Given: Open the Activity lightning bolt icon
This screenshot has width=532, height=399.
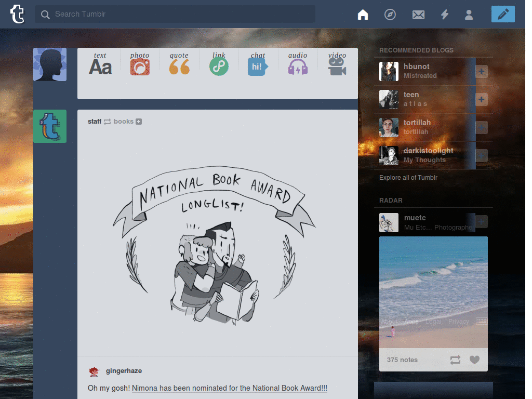Looking at the screenshot, I should [445, 15].
